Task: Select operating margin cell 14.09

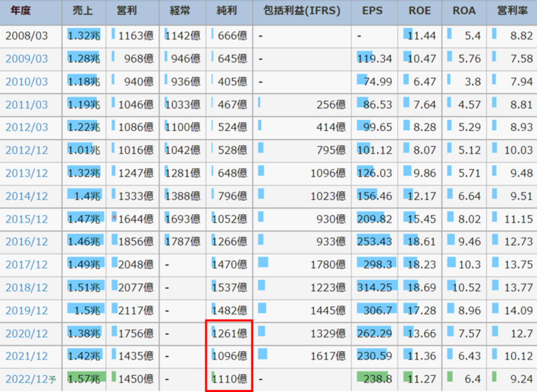Action: pos(512,310)
